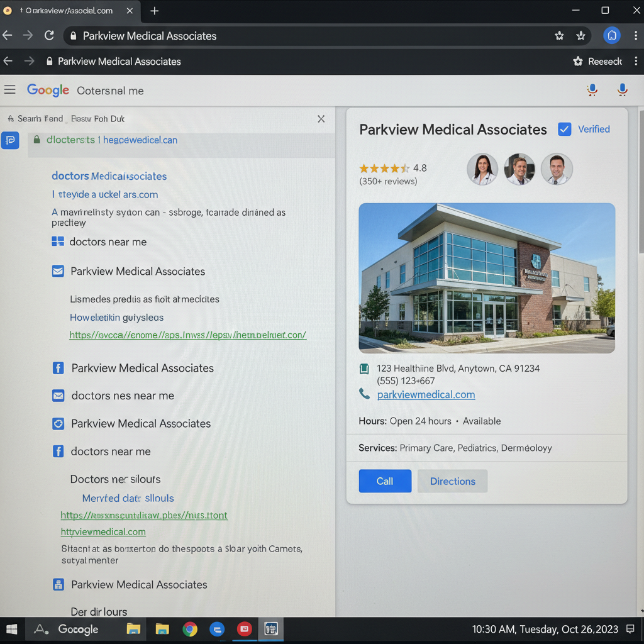Screen dimensions: 644x644
Task: Open the tteyide a uckel ars.com link
Action: pos(105,195)
